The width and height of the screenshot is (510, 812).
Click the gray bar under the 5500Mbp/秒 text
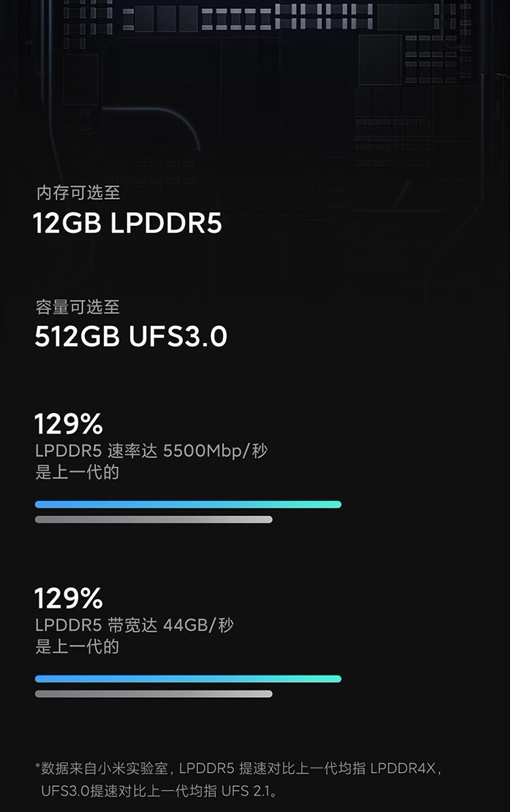[154, 519]
